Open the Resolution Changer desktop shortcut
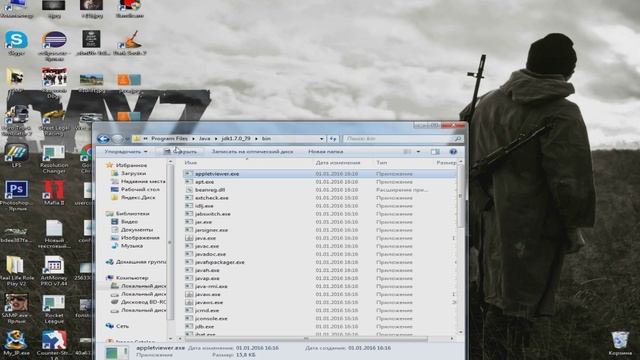 (x=54, y=159)
